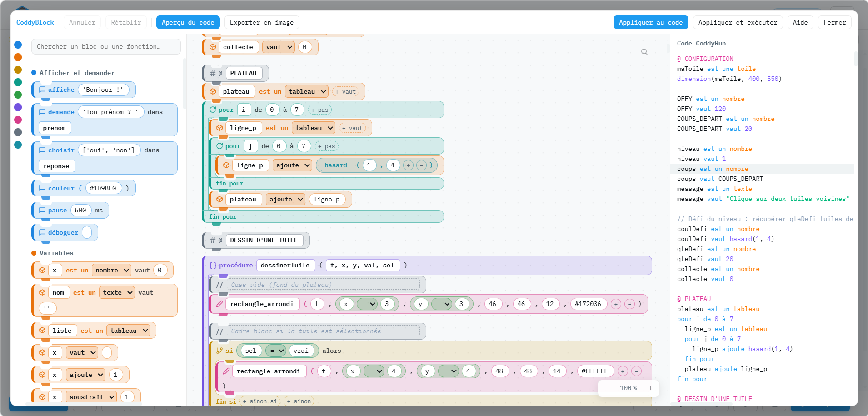Click plus icon in hasard block
Viewport: 868px width, 416px height.
click(408, 165)
